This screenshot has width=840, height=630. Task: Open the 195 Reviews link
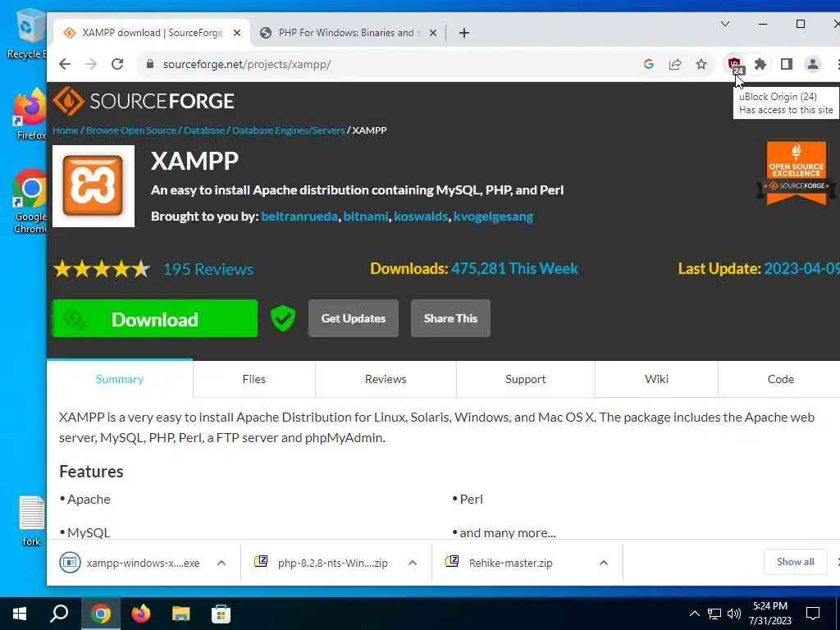point(208,269)
